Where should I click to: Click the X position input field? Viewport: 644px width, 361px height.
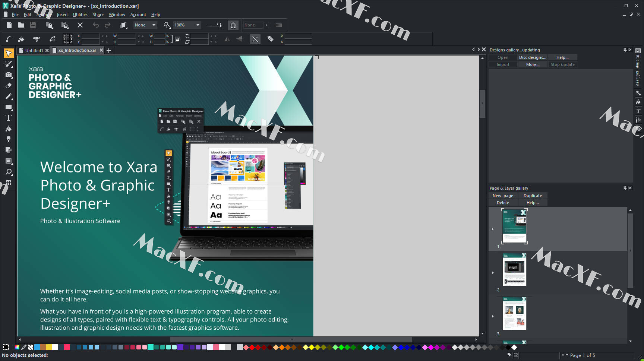[x=91, y=36]
